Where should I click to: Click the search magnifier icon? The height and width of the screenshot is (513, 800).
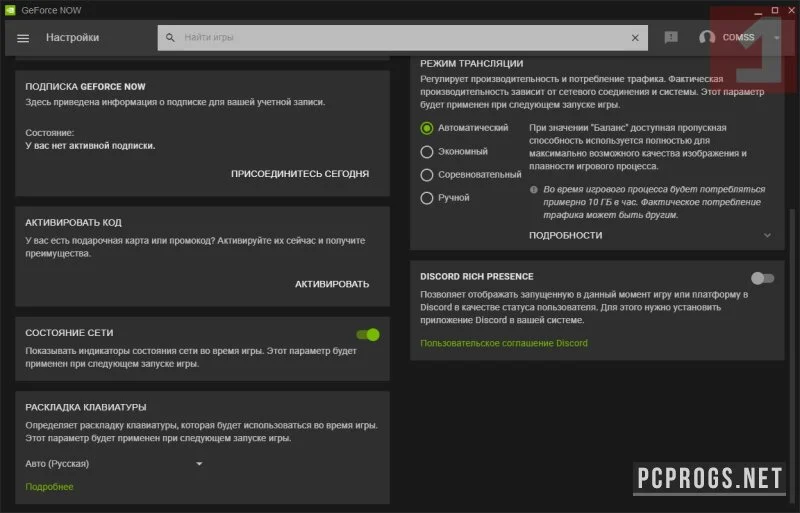[x=170, y=38]
